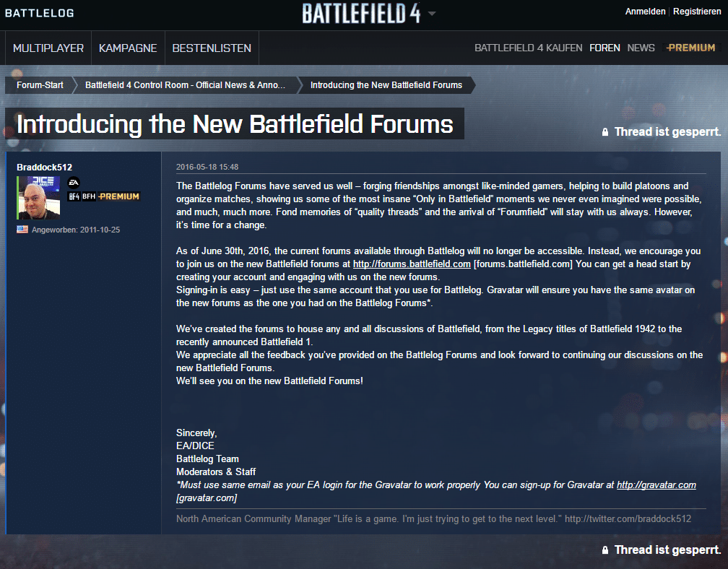The height and width of the screenshot is (569, 728).
Task: Click the US flag icon
Action: pyautogui.click(x=22, y=230)
